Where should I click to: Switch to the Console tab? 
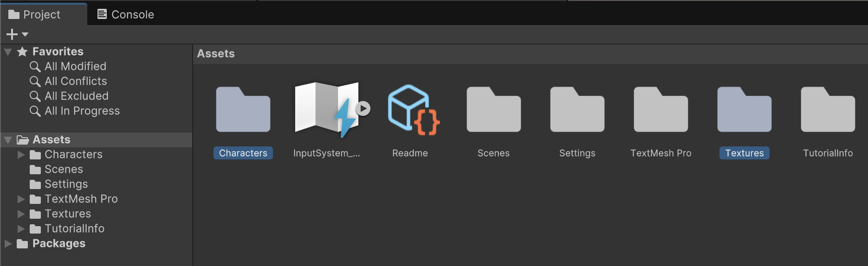126,14
